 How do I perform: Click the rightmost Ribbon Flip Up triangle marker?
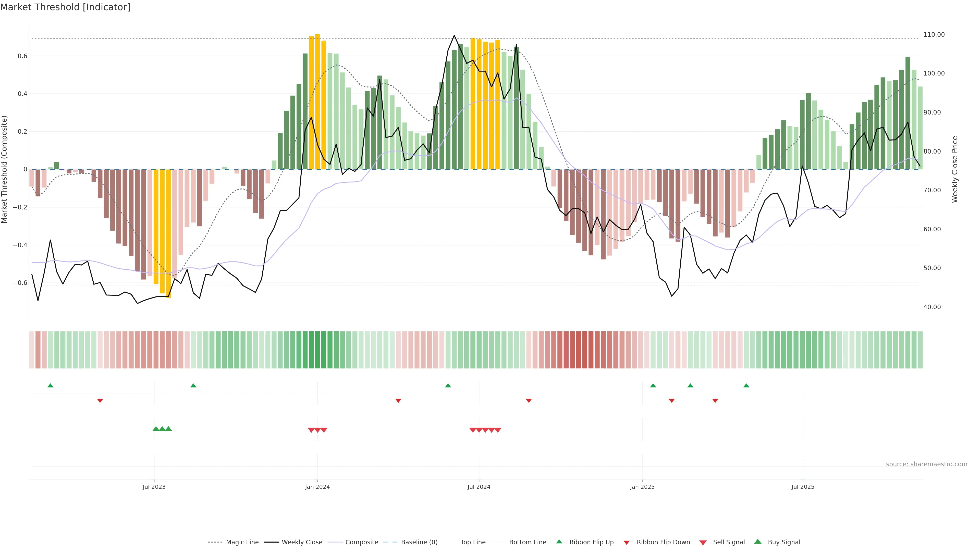(x=746, y=386)
